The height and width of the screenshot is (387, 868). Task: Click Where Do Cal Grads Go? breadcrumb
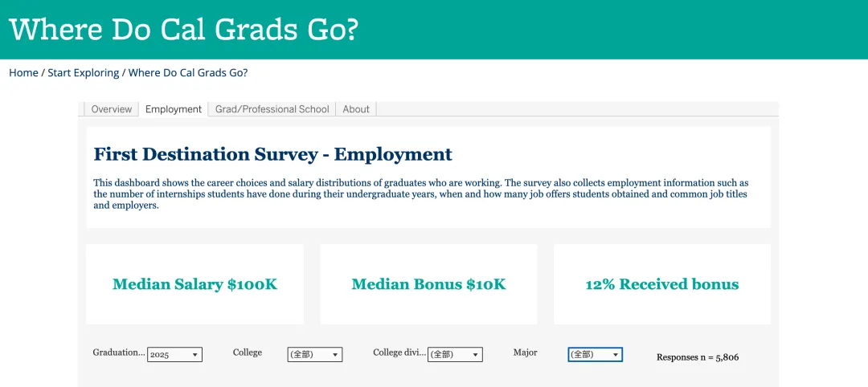tap(188, 73)
